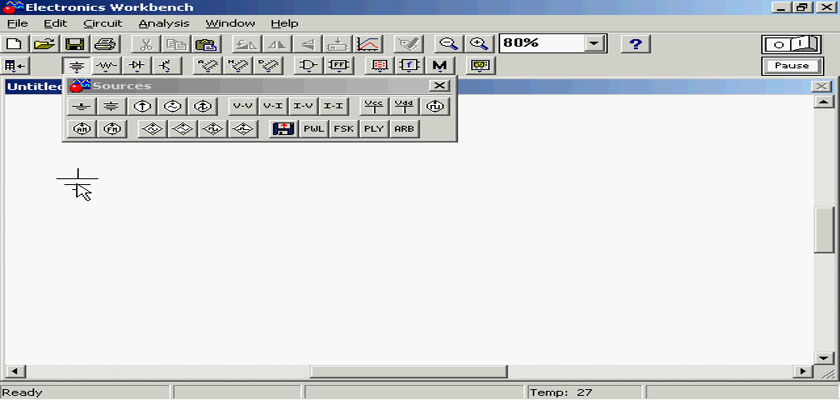Zoom out with the magnifier minus icon
The image size is (840, 400).
(448, 44)
